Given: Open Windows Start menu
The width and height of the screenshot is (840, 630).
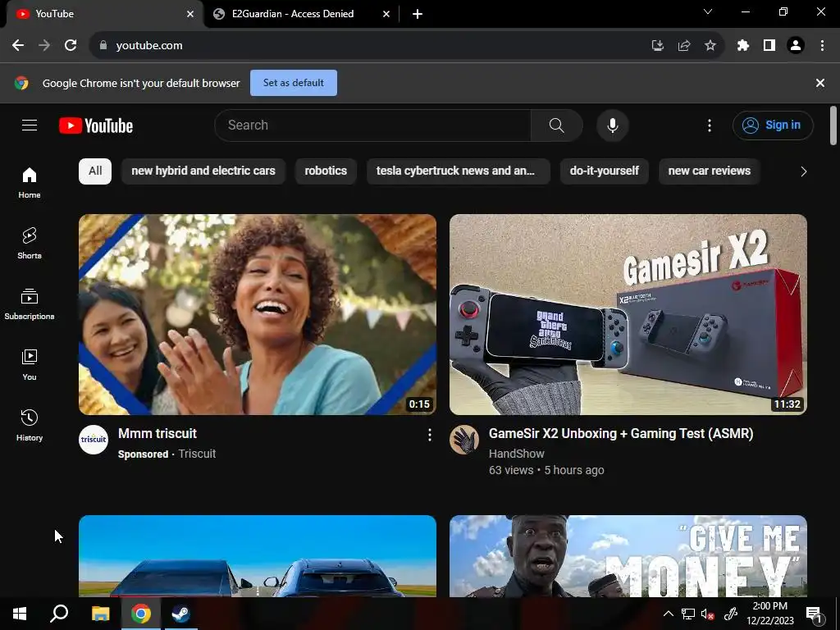Looking at the screenshot, I should (20, 614).
